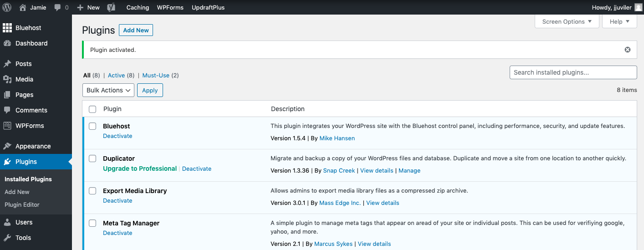The width and height of the screenshot is (644, 250).
Task: Deactivate the Export Media Library plugin
Action: (x=118, y=201)
